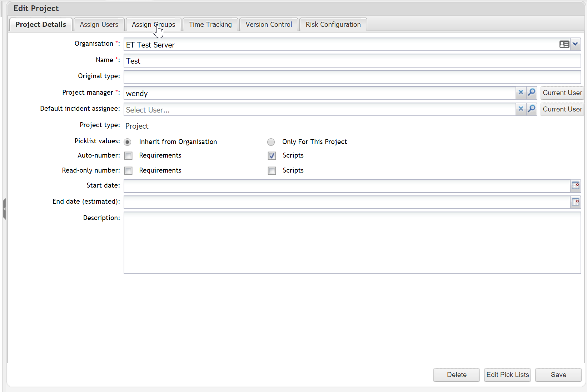The image size is (587, 392).
Task: Open the Start date calendar picker
Action: tap(575, 185)
